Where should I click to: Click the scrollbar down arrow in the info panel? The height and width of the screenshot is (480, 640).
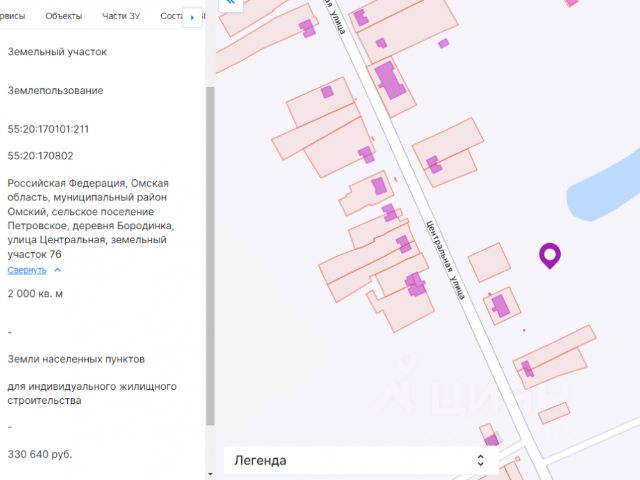click(209, 472)
